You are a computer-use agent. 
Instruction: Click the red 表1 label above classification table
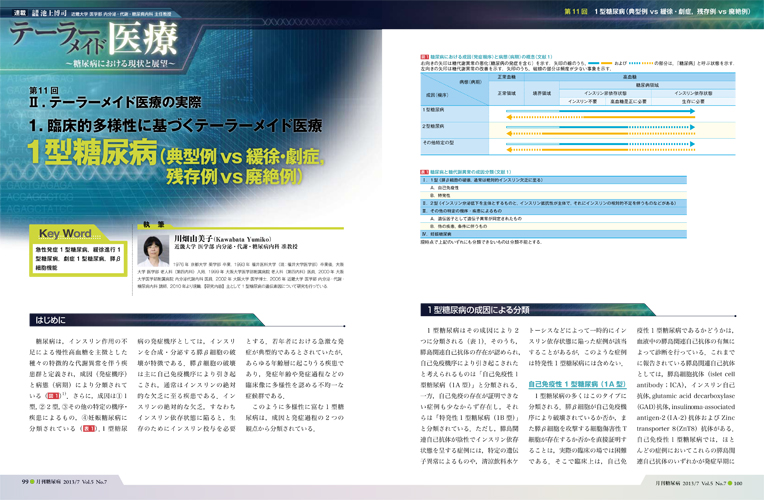coord(420,172)
